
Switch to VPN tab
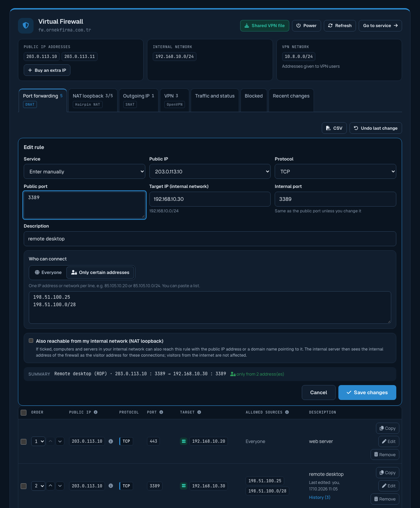(174, 100)
